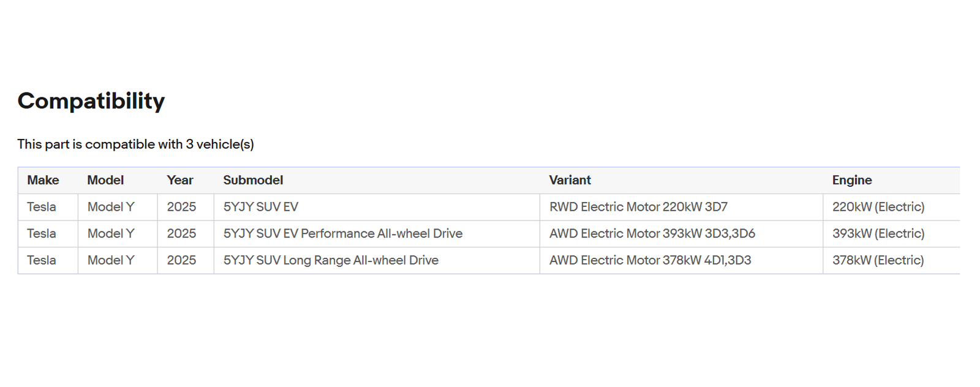This screenshot has width=980, height=387.
Task: Click the Make column header
Action: coord(43,180)
